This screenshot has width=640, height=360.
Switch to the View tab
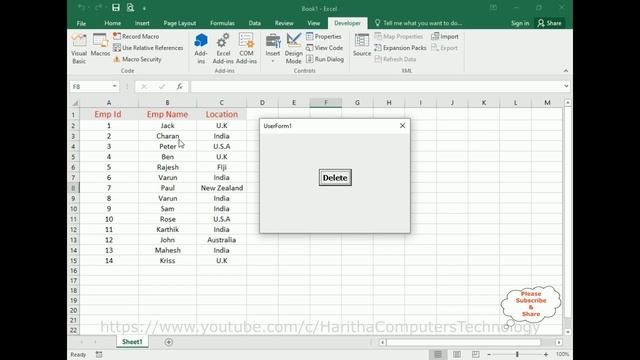(x=313, y=23)
